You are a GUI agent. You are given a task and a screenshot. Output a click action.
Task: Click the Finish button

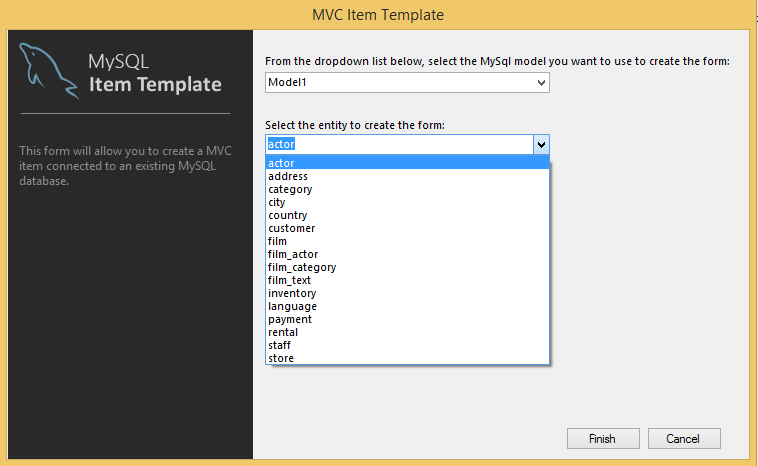coord(603,438)
